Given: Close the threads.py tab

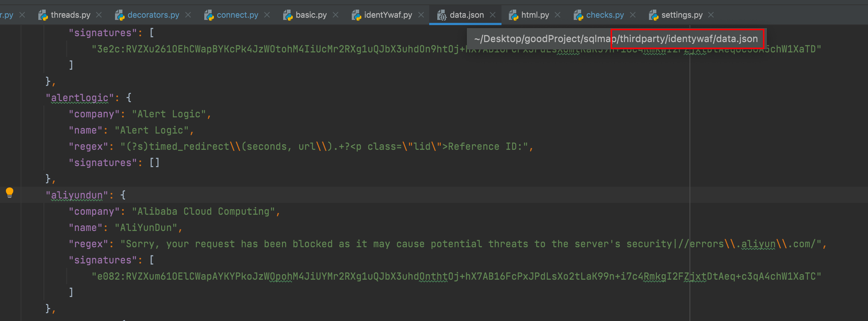Looking at the screenshot, I should pos(99,15).
